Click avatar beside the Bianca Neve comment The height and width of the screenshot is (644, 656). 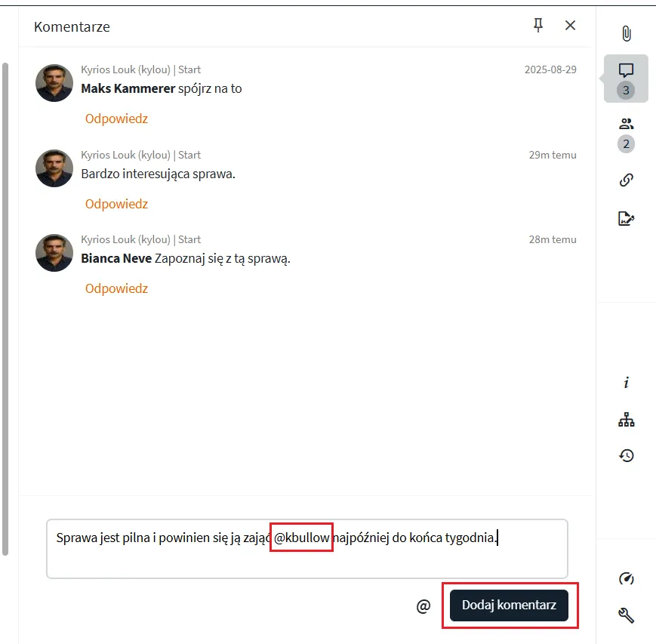click(54, 253)
